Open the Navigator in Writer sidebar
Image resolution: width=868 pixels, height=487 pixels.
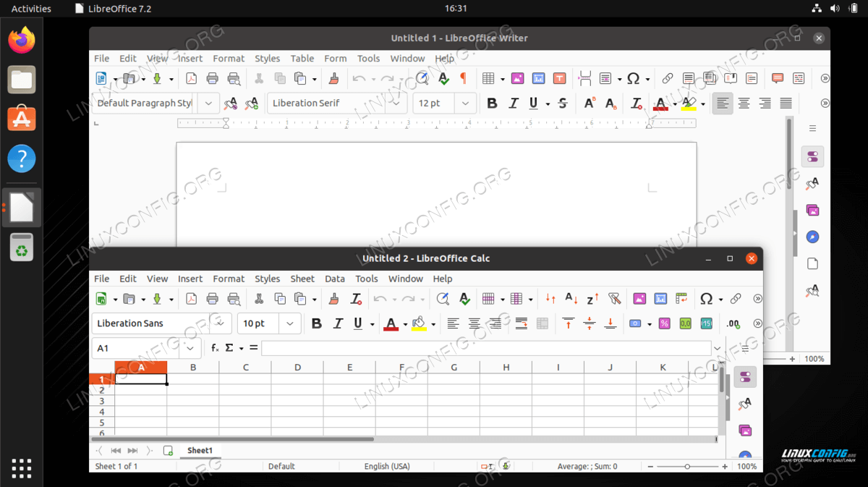(812, 237)
